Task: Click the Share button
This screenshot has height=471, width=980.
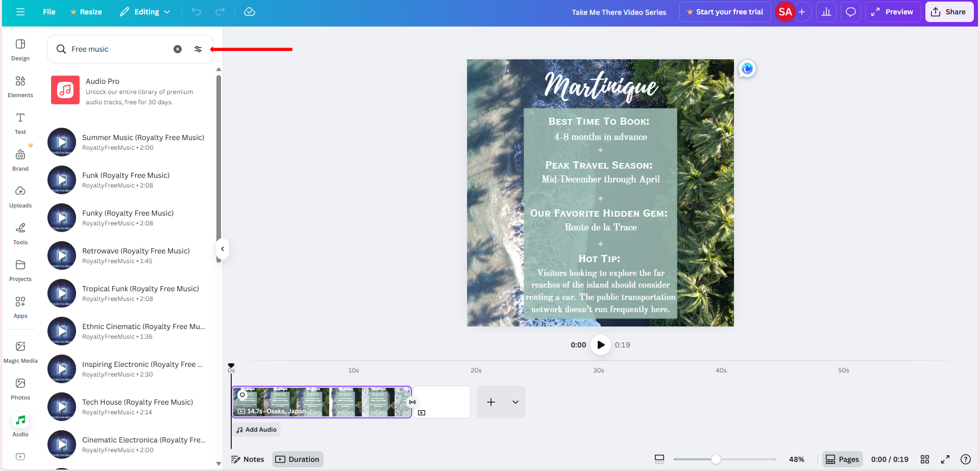Action: tap(949, 12)
